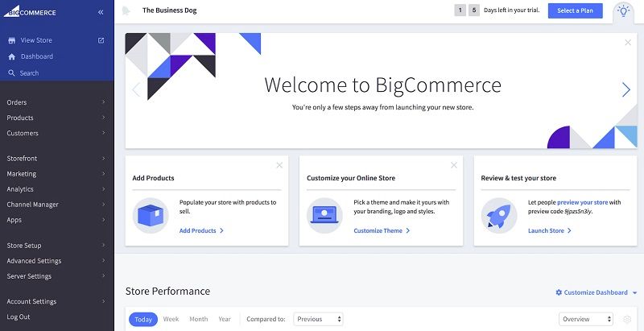The image size is (644, 331).
Task: Click the Customize Theme link
Action: click(x=382, y=231)
